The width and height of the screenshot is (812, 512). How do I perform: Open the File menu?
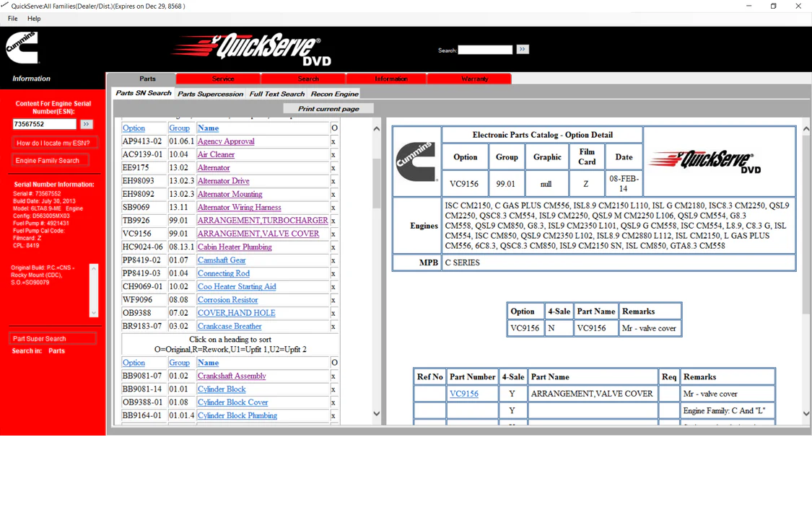[13, 19]
